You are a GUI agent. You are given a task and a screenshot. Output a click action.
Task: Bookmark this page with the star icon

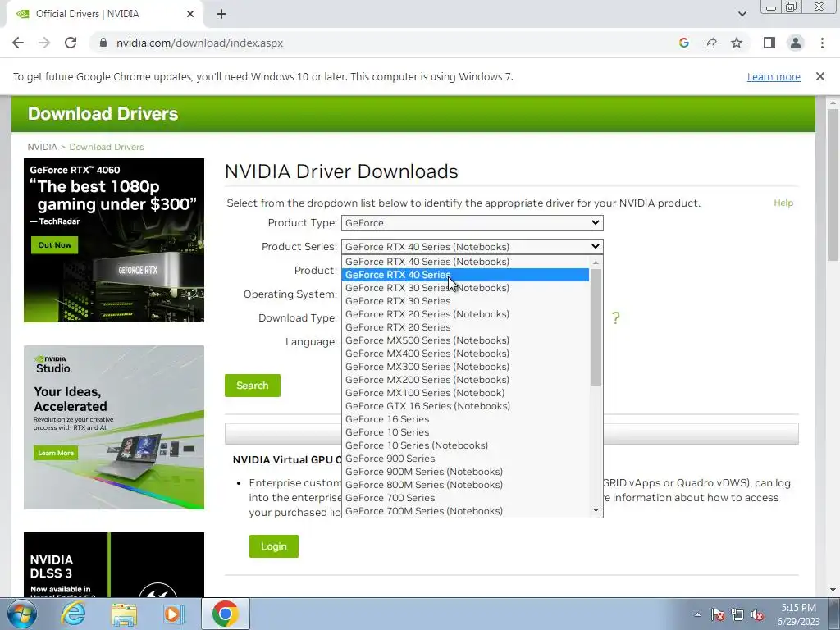tap(737, 43)
